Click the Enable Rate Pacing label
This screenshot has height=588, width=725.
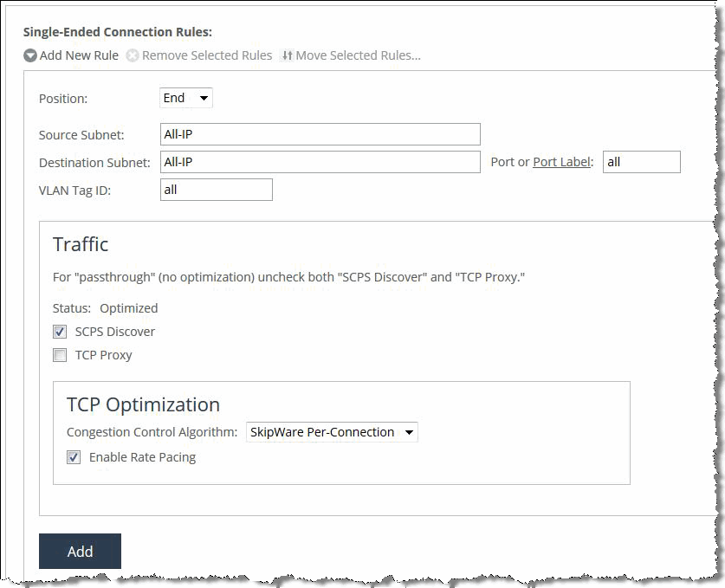(x=142, y=457)
